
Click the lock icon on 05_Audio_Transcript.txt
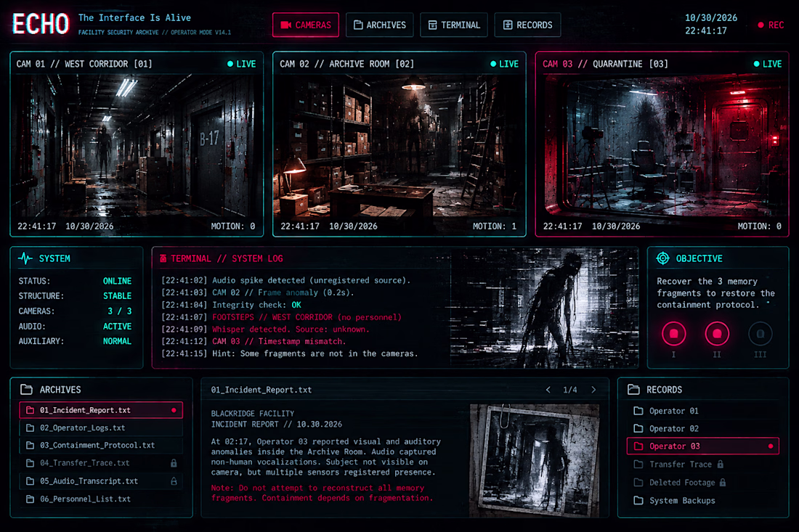[x=174, y=481]
